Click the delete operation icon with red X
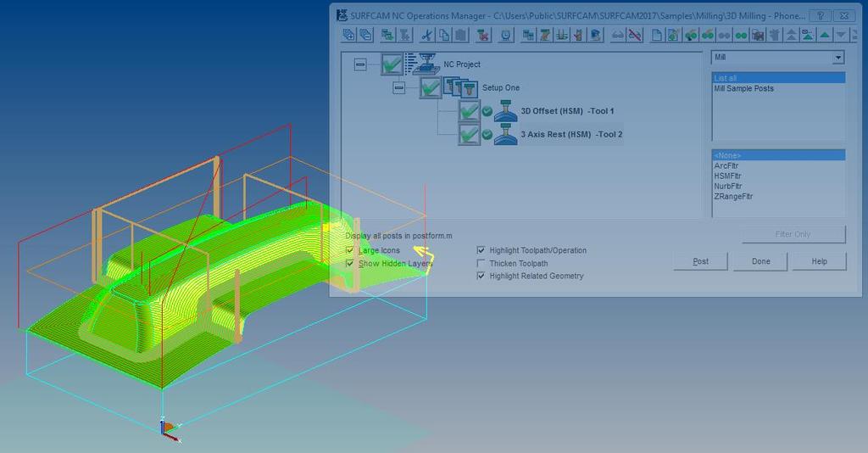This screenshot has height=453, width=868. click(x=483, y=35)
